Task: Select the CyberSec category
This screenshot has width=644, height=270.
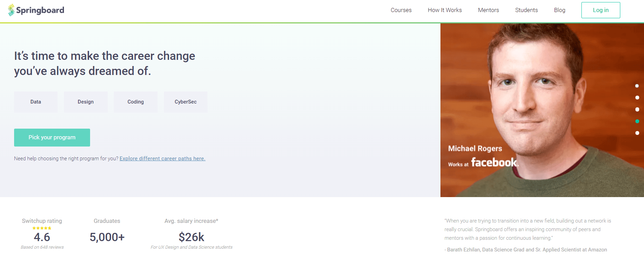Action: click(x=186, y=102)
